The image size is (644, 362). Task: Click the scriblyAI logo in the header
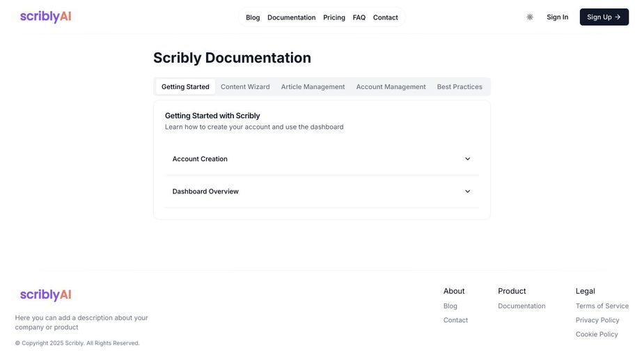pos(45,17)
